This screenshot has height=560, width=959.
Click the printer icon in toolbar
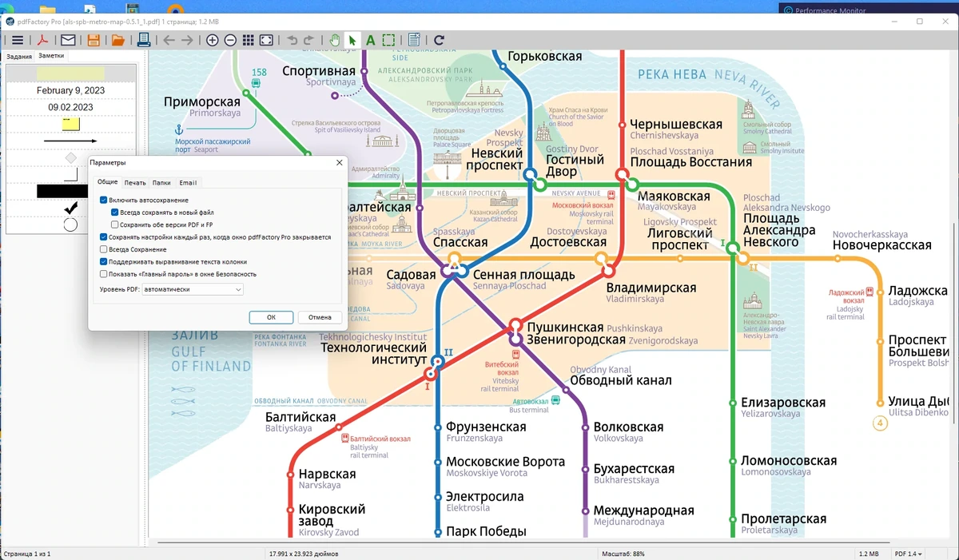pyautogui.click(x=143, y=40)
